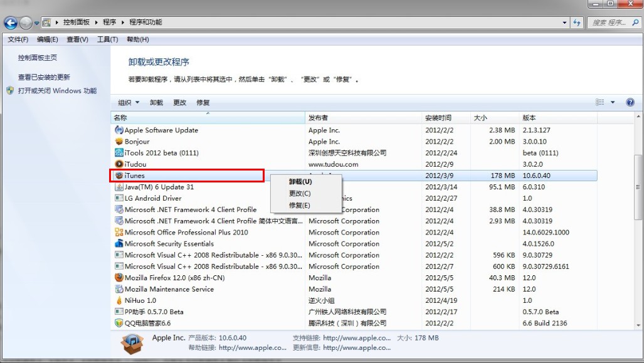Click the Mozilla Firefox 12.0 icon

[x=119, y=278]
